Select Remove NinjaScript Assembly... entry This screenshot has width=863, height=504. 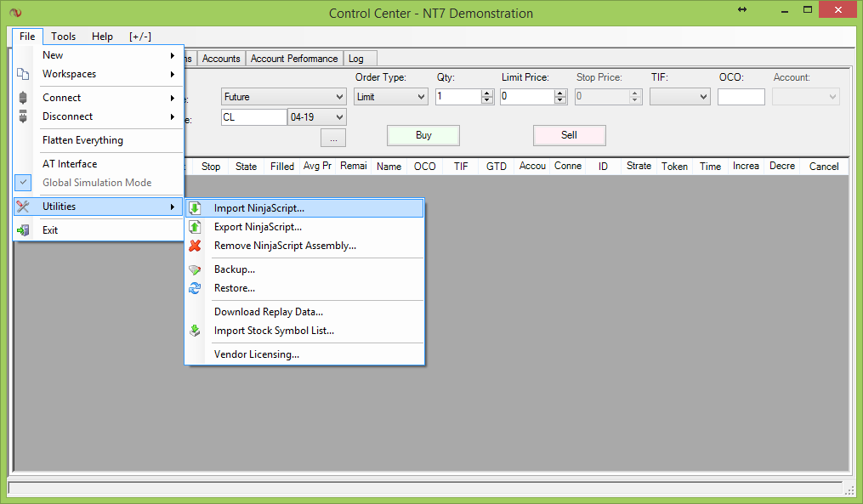(x=304, y=246)
